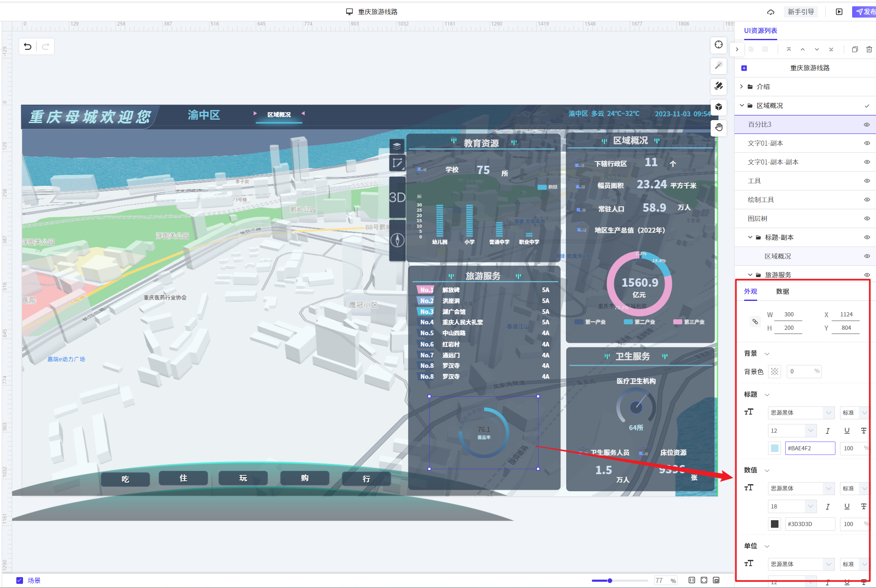
Task: Hide the 文字01-副本 layer
Action: pos(867,143)
